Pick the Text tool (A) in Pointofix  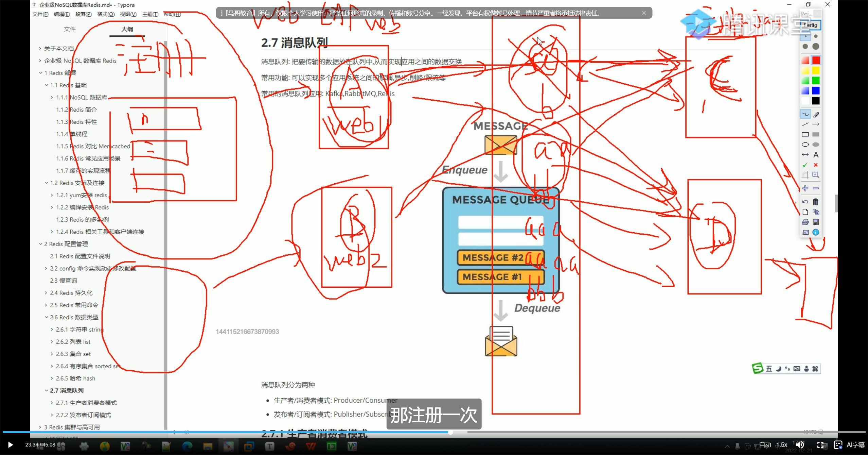[816, 154]
